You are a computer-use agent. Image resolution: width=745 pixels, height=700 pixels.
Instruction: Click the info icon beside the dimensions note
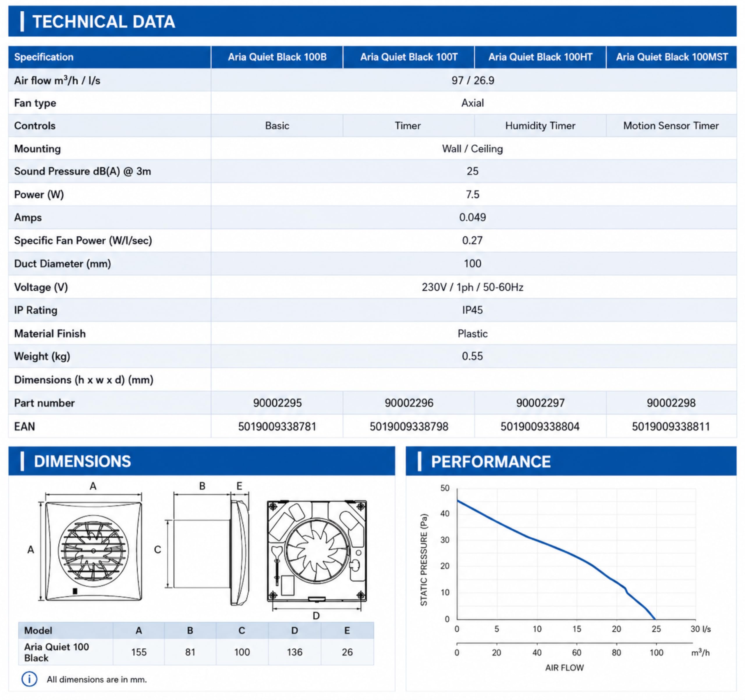pyautogui.click(x=29, y=679)
